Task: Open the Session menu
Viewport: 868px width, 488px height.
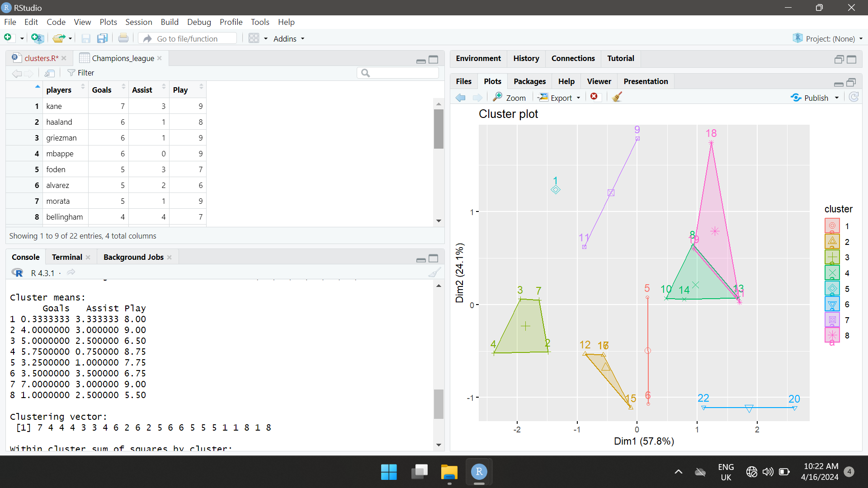Action: [138, 22]
